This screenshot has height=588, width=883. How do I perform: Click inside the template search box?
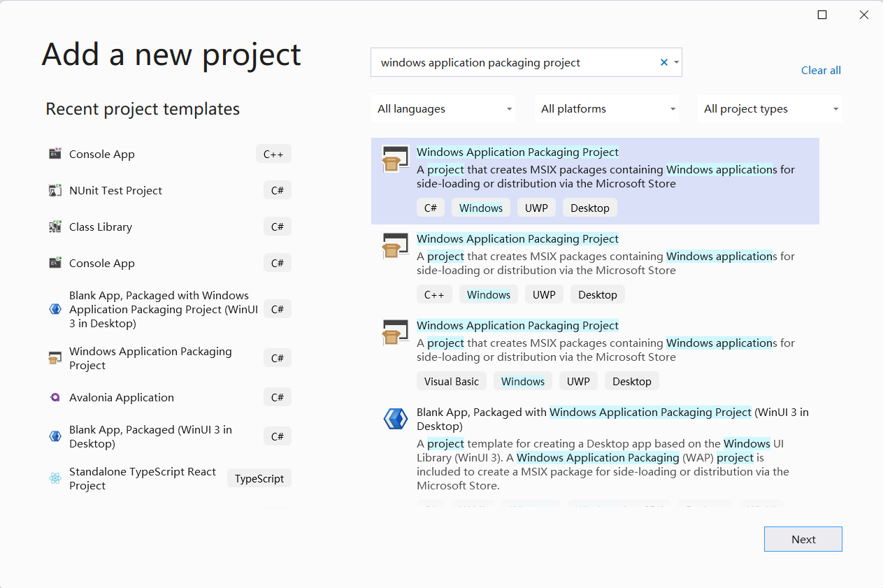(514, 62)
